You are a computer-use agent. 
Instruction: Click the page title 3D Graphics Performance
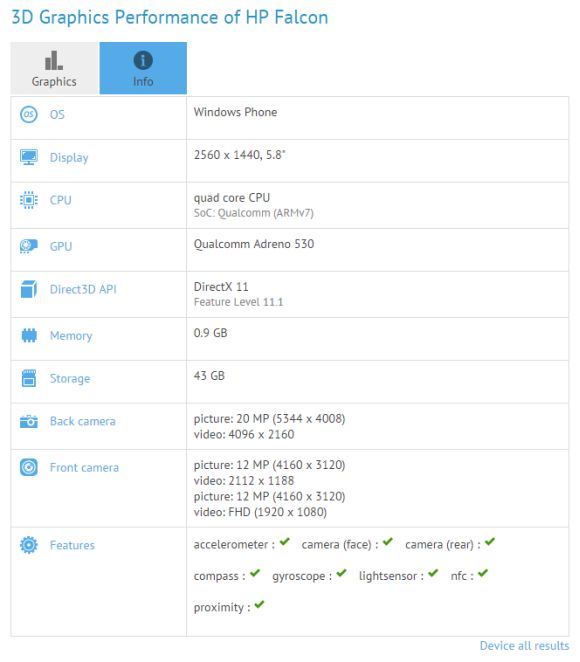pos(170,18)
